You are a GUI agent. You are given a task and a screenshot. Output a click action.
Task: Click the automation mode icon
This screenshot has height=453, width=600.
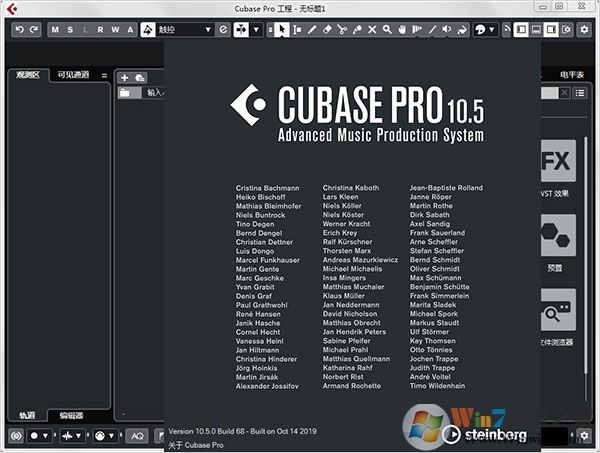(148, 29)
